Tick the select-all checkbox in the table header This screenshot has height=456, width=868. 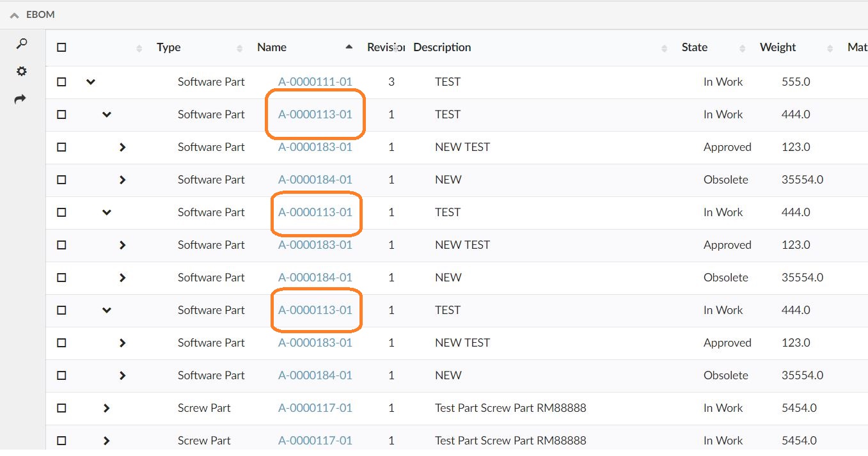(x=61, y=47)
